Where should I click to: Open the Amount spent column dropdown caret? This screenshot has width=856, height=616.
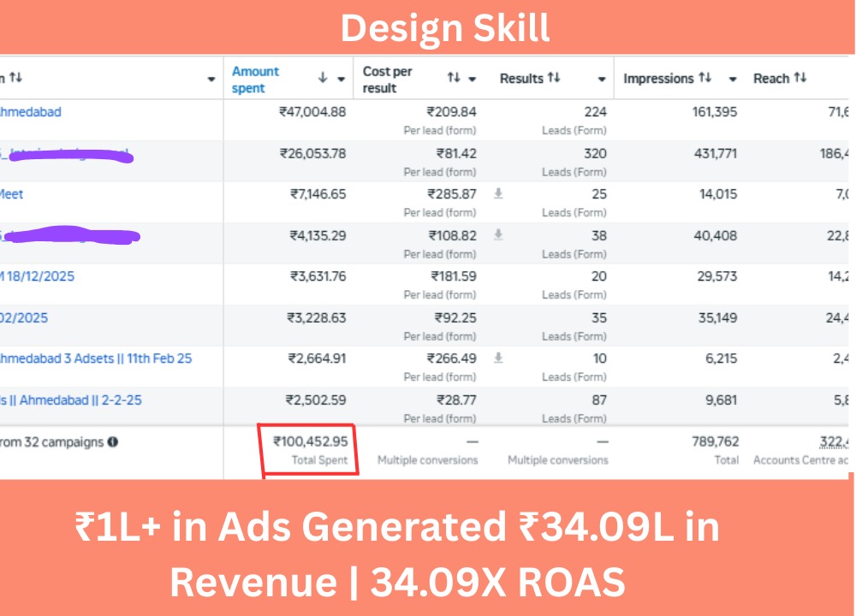[341, 80]
